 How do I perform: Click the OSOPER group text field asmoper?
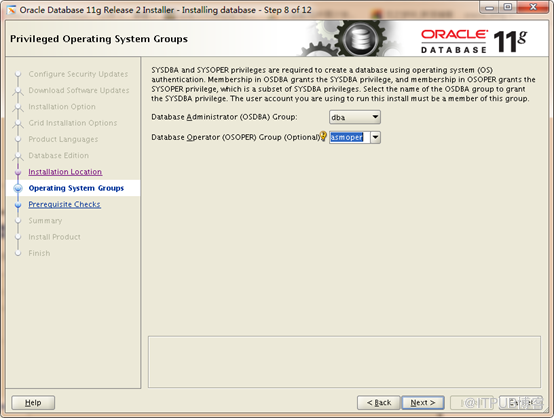coord(349,137)
